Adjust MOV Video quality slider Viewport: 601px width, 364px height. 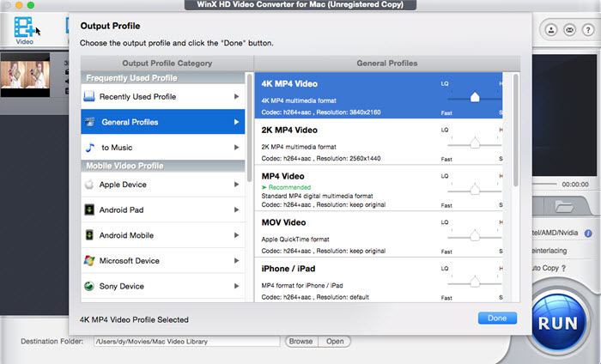(475, 235)
